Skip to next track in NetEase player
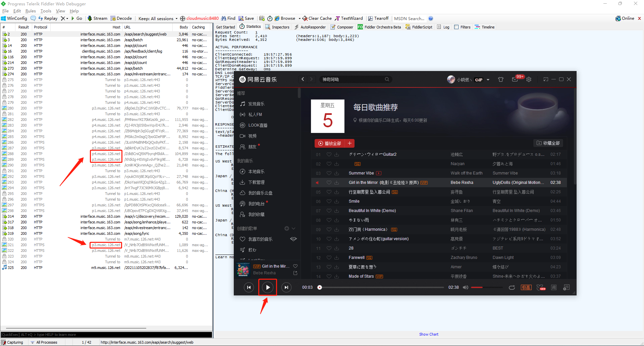Image resolution: width=644 pixels, height=346 pixels. (286, 287)
